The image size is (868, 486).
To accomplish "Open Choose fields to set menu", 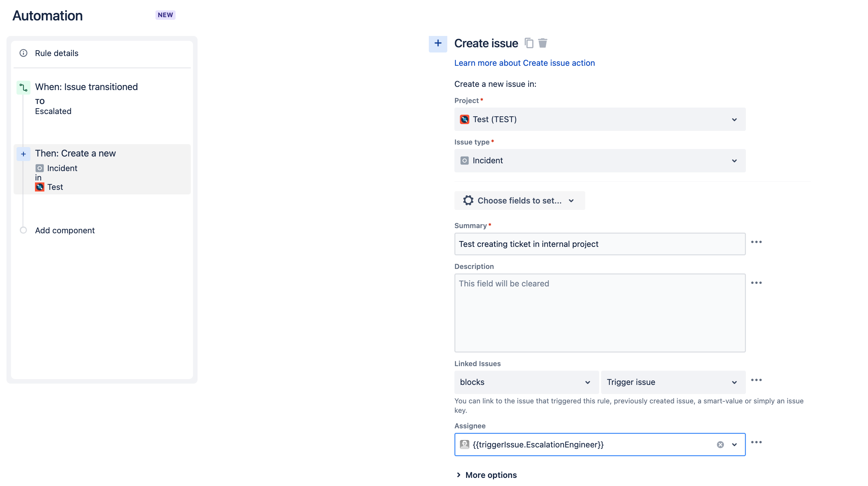I will pos(519,201).
